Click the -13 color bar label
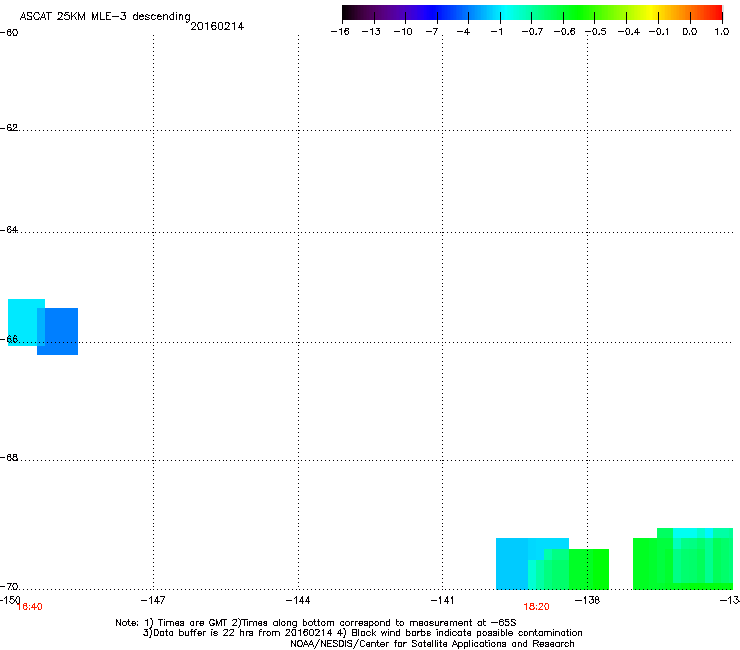The image size is (740, 650). 371,32
